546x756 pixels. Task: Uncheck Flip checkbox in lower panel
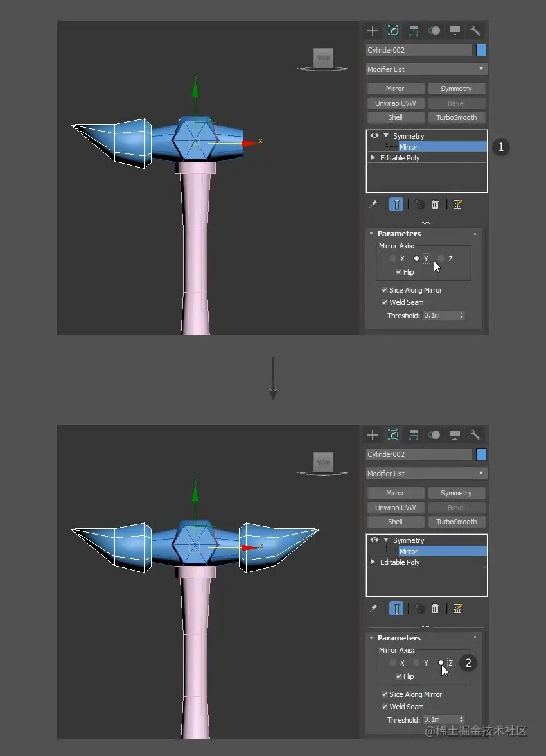click(399, 676)
